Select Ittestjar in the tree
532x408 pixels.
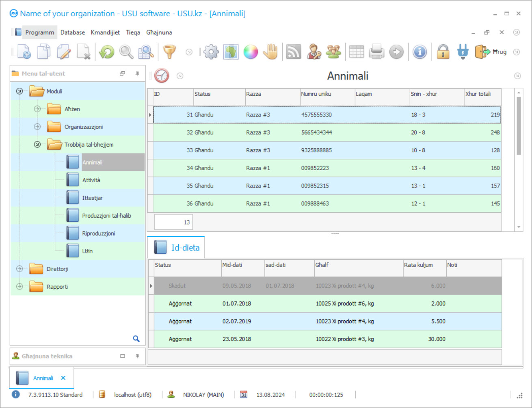(x=92, y=198)
